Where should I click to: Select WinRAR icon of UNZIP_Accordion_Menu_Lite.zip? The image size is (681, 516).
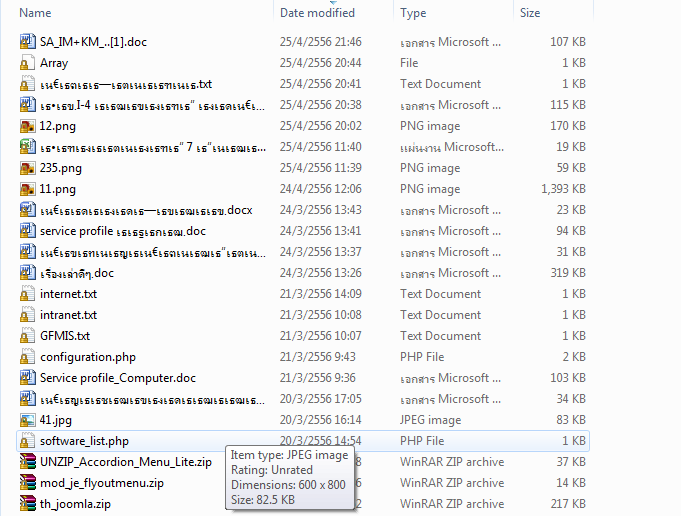pos(27,462)
